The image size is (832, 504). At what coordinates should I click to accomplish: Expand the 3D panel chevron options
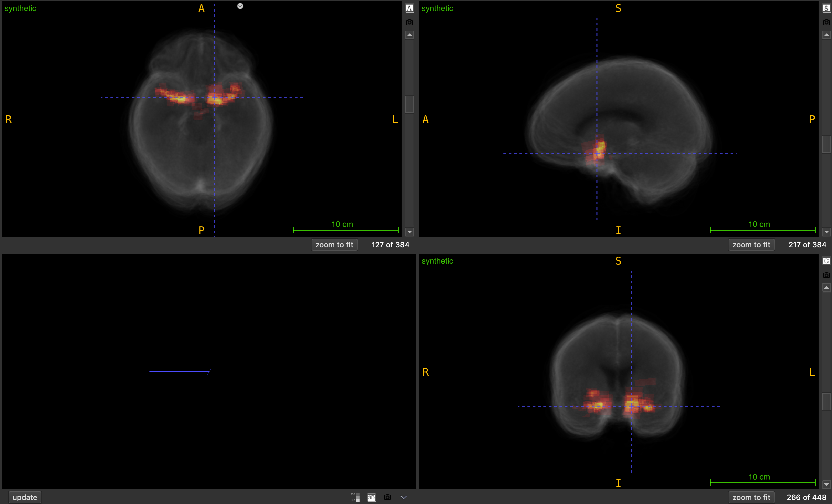404,497
